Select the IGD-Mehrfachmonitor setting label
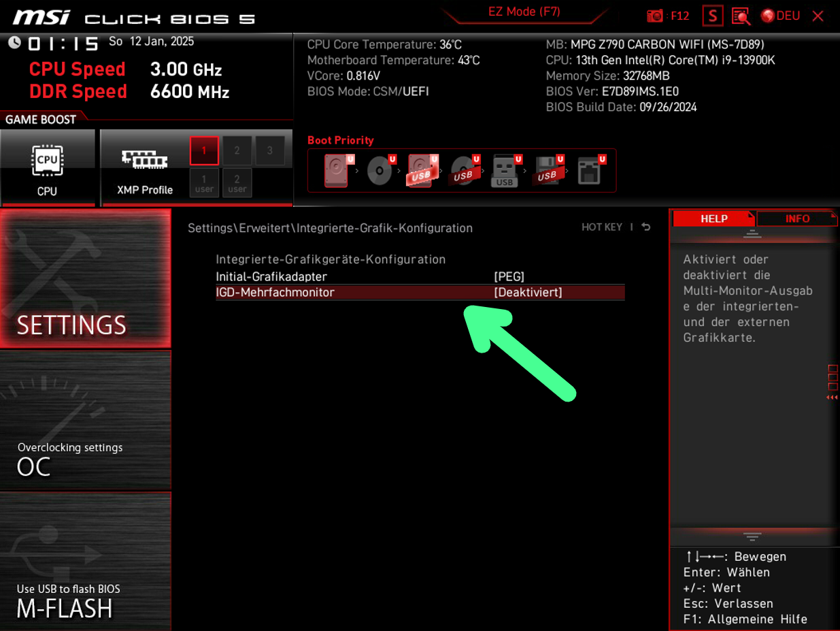 [275, 292]
